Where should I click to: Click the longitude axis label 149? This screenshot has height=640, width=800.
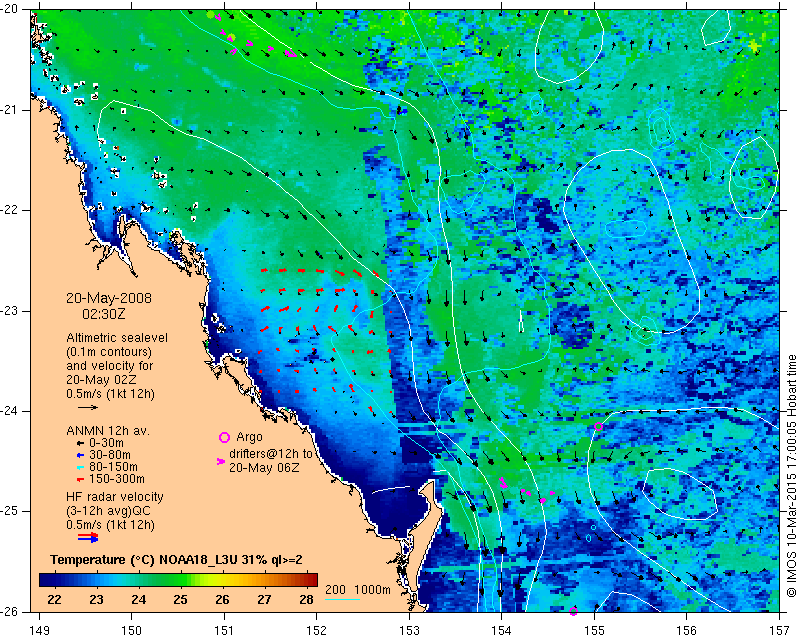(x=39, y=631)
